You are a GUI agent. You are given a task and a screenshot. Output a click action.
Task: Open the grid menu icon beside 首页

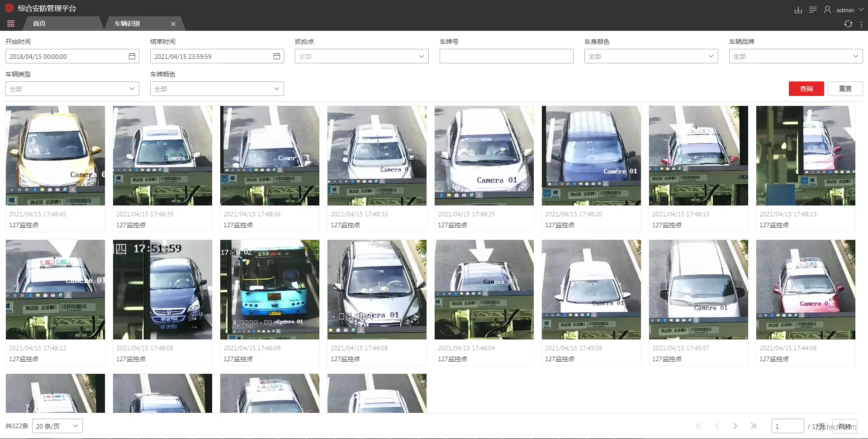pyautogui.click(x=11, y=24)
